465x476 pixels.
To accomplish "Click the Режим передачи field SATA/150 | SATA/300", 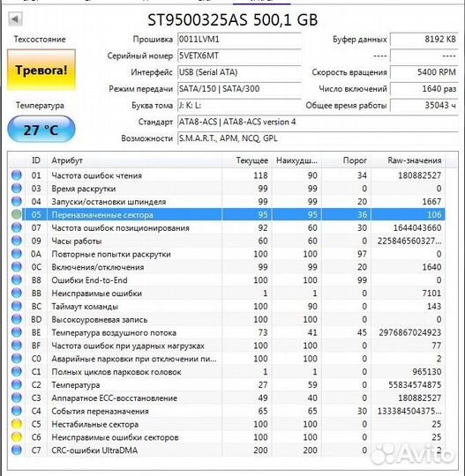I will coord(239,89).
